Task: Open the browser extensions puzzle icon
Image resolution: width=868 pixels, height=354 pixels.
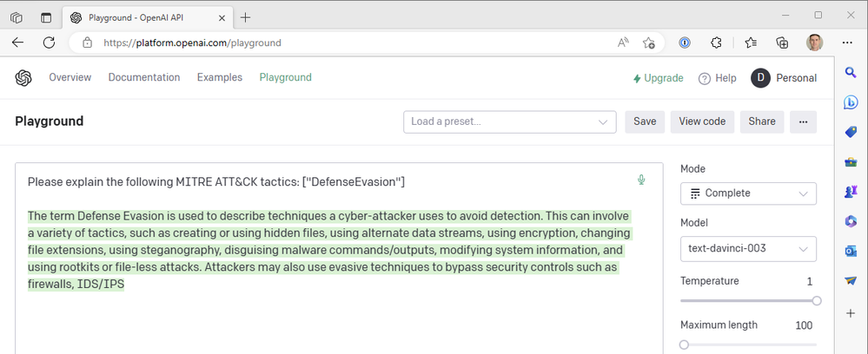Action: coord(717,43)
